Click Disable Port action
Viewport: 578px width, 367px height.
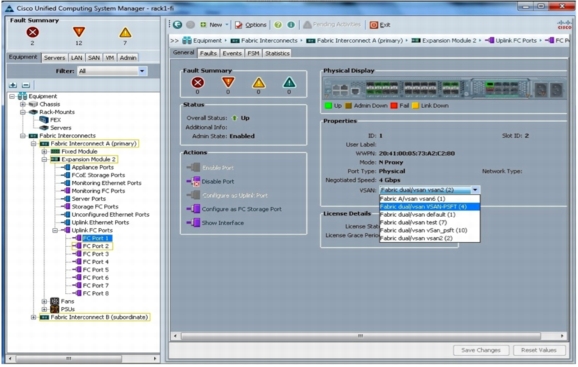pyautogui.click(x=210, y=181)
